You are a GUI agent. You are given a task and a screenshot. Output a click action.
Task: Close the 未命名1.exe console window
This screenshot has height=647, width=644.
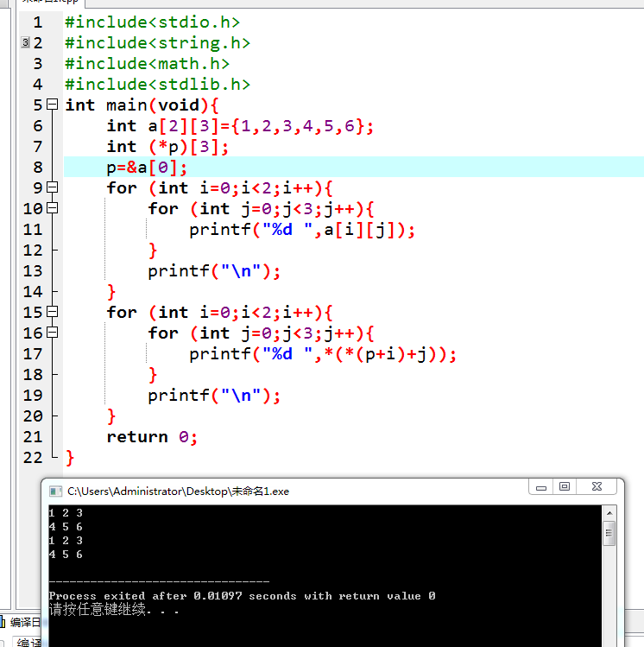tap(597, 487)
